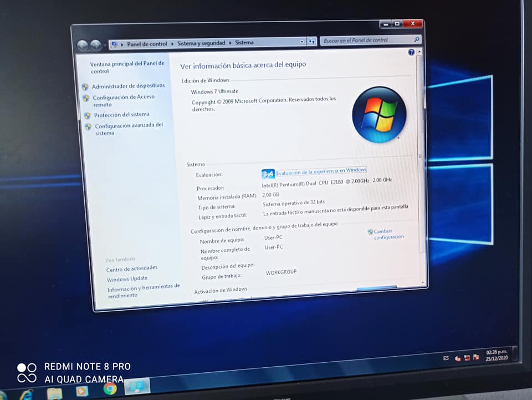Screen dimensions: 532x400
Task: Click the shield icon beside Protección del sistema
Action: pyautogui.click(x=87, y=116)
